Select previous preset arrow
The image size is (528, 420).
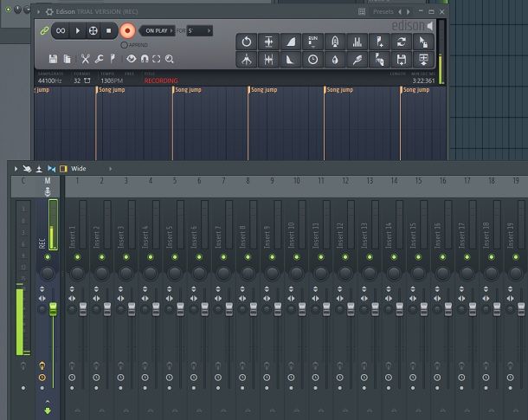[x=400, y=12]
